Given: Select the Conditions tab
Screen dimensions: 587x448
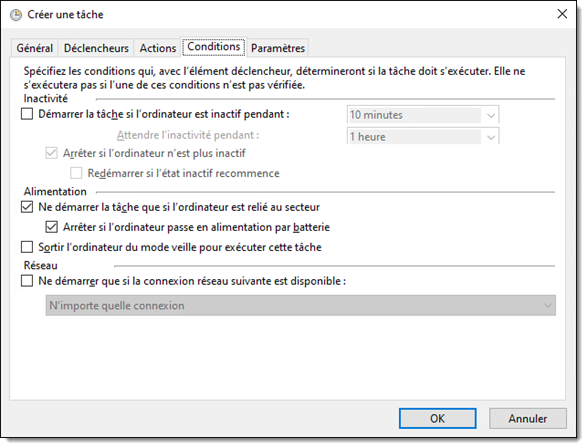Looking at the screenshot, I should click(x=214, y=47).
